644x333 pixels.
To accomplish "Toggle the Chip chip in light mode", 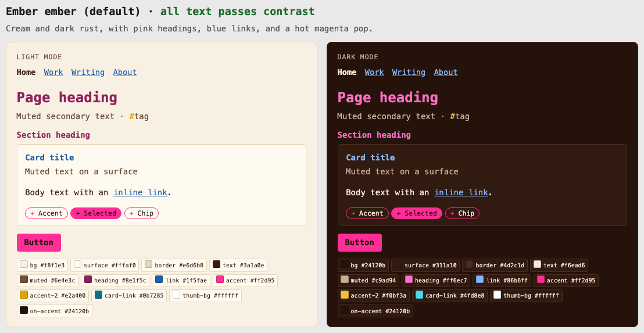I will point(141,213).
